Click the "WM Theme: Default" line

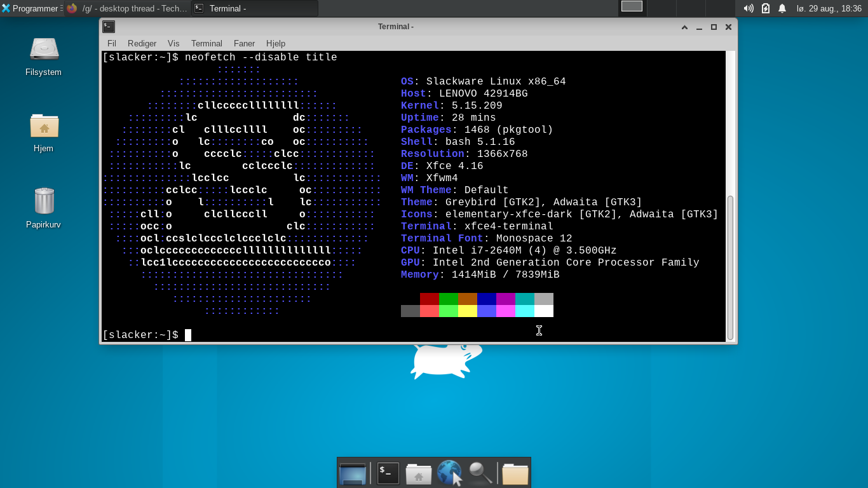[455, 190]
